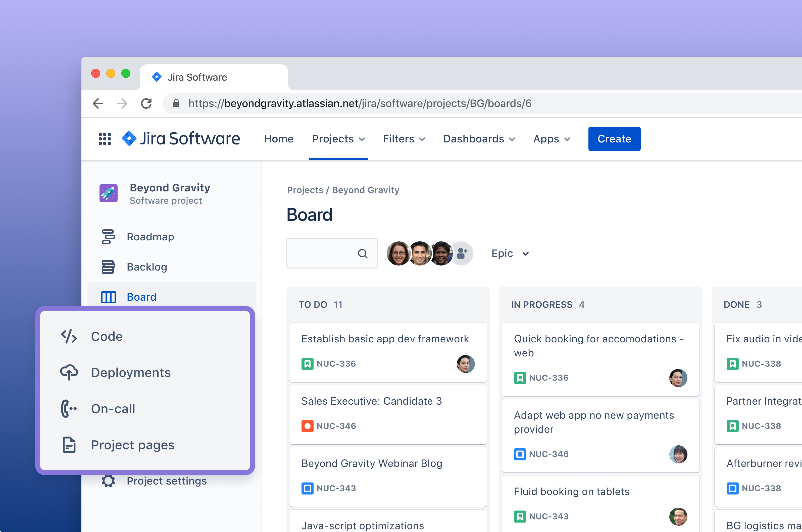
Task: Click assignee avatar on Establish basic app card
Action: coord(465,364)
